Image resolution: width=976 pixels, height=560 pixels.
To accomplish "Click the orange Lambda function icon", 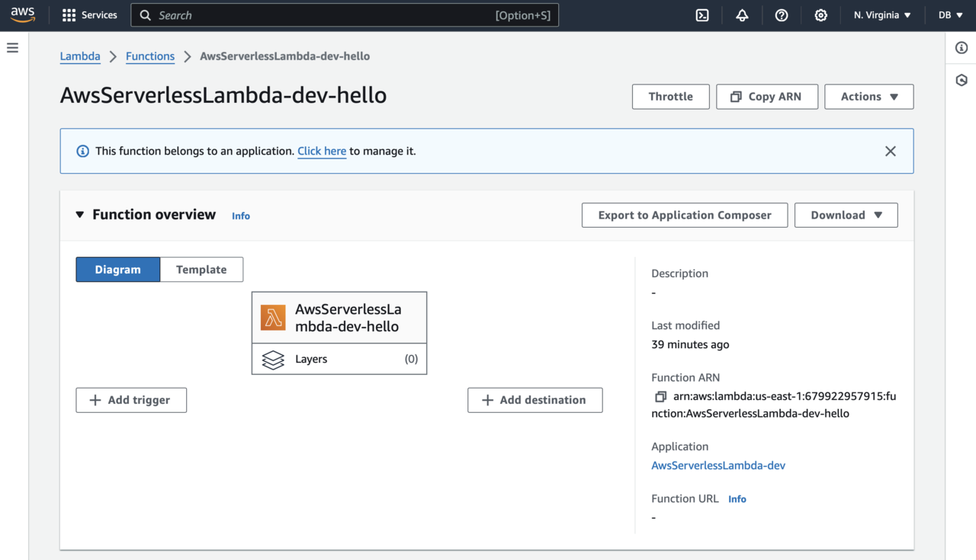I will [x=273, y=318].
